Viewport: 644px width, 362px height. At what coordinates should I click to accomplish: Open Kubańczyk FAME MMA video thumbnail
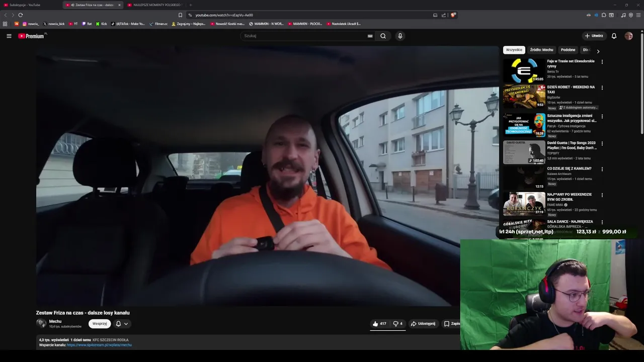524,203
